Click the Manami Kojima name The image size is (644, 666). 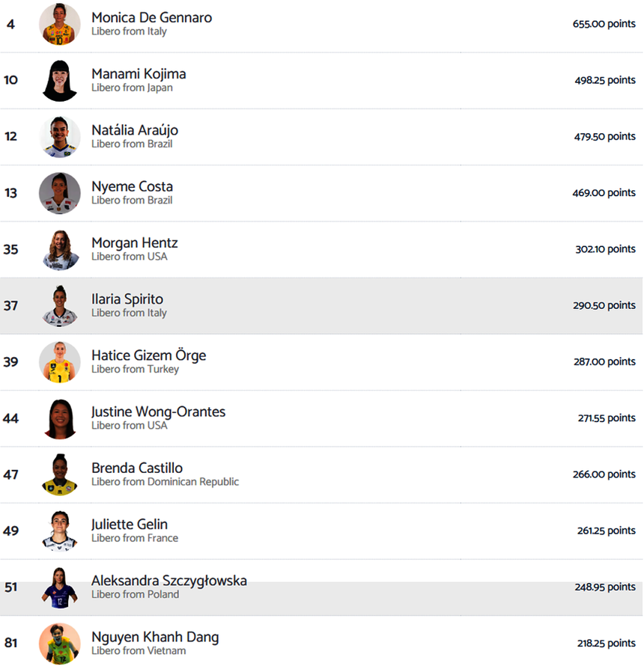click(x=139, y=74)
